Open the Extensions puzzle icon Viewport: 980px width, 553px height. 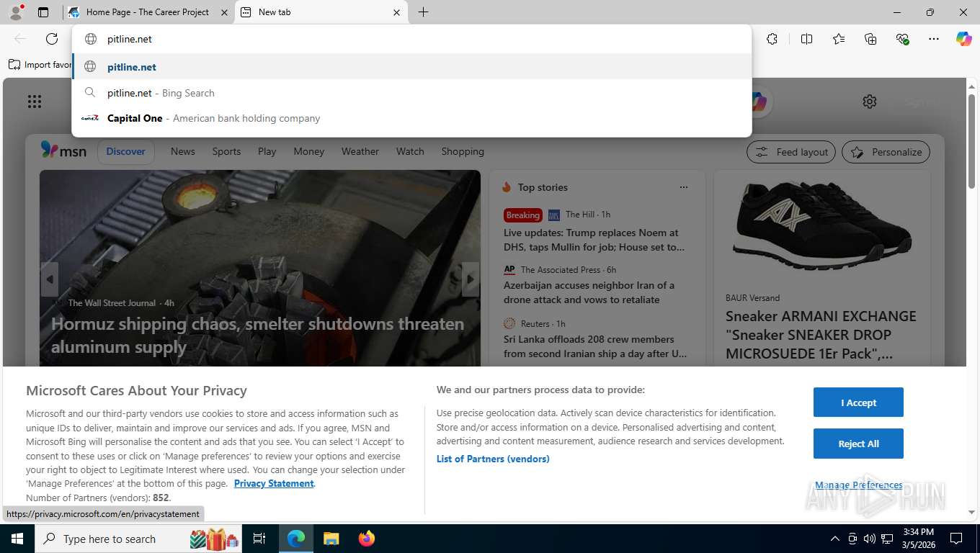tap(772, 39)
